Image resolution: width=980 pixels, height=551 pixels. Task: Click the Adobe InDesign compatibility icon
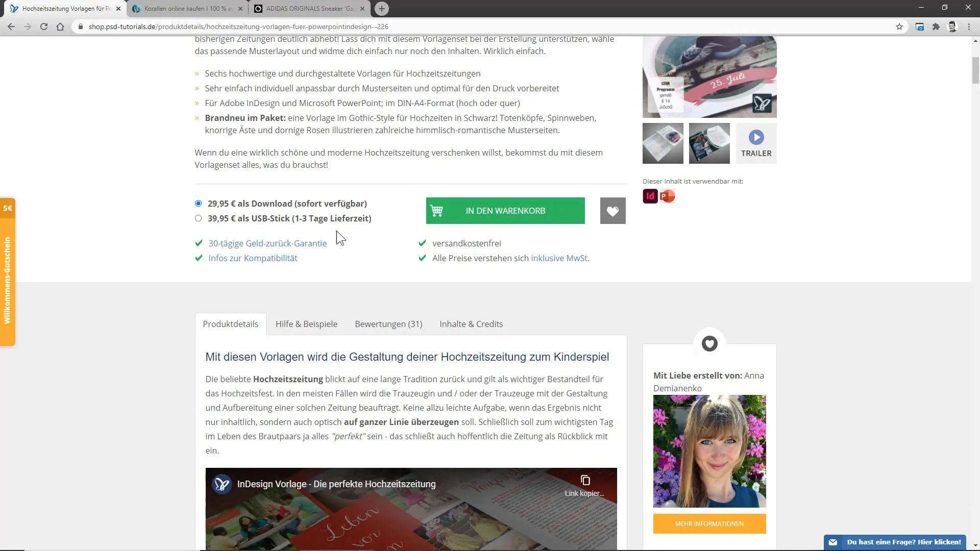point(650,196)
